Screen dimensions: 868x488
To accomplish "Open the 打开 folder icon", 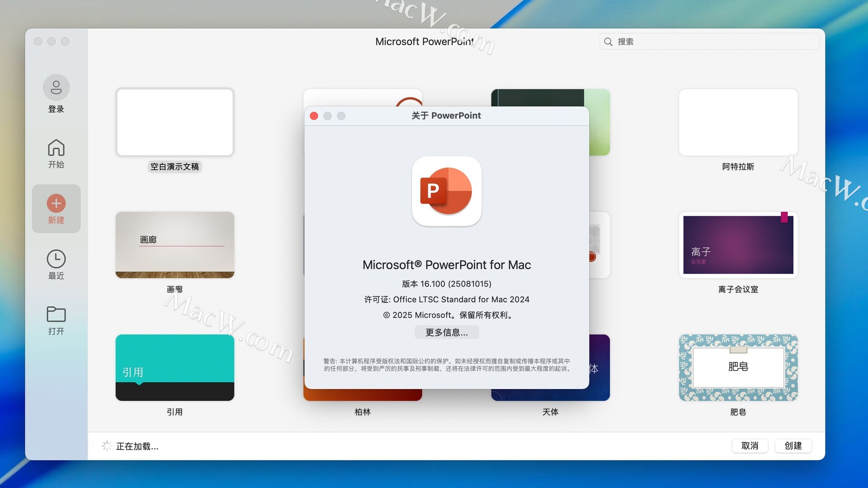I will [56, 314].
